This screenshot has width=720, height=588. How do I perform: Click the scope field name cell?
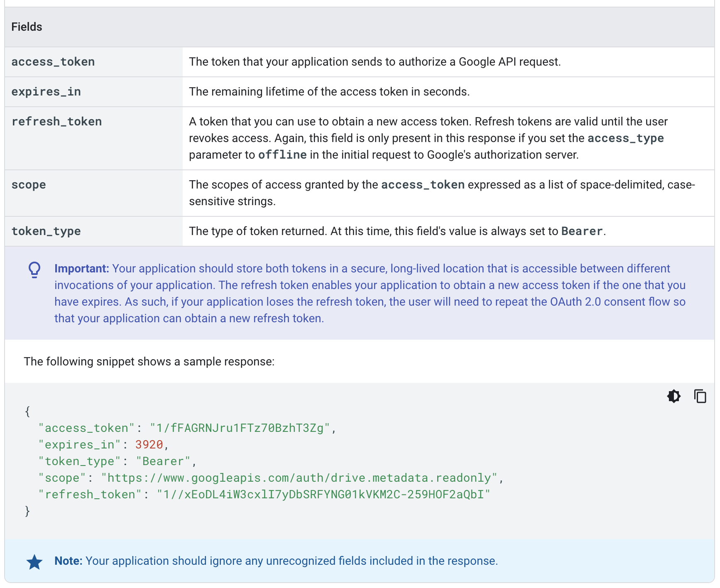coord(94,193)
